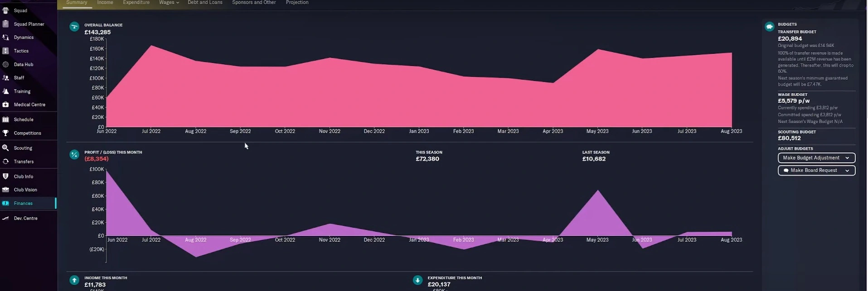Click the Scouting magnifying glass icon
The width and height of the screenshot is (868, 291).
(x=5, y=148)
